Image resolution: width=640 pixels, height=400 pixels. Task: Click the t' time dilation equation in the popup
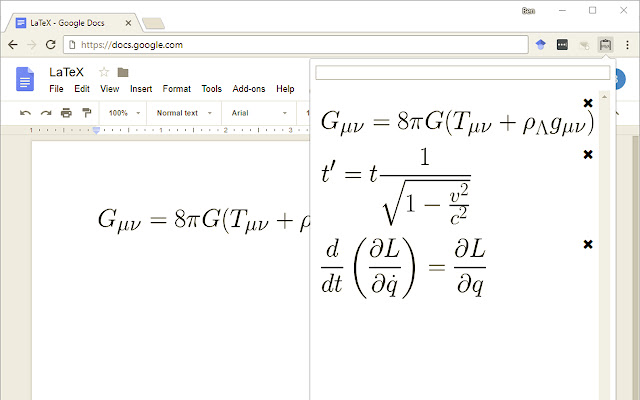pyautogui.click(x=395, y=187)
